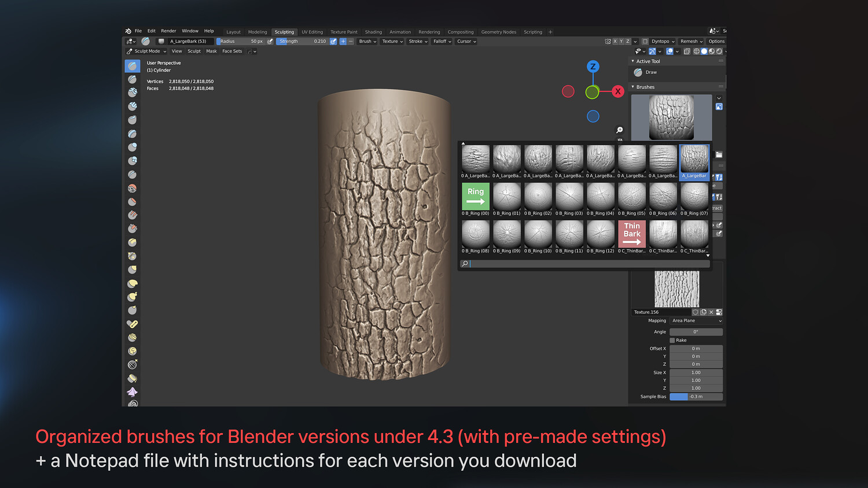The width and height of the screenshot is (868, 488).
Task: Toggle pressure sensitivity for Strength
Action: [333, 42]
